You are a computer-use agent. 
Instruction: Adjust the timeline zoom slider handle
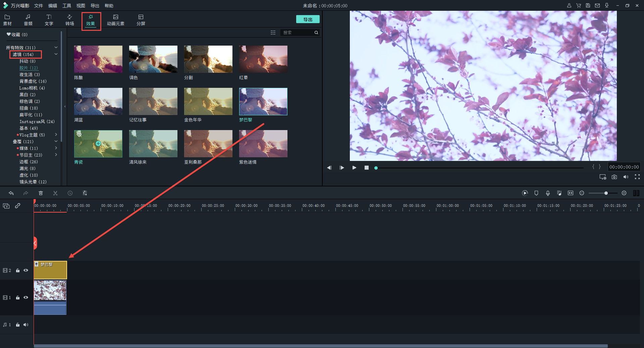point(606,193)
